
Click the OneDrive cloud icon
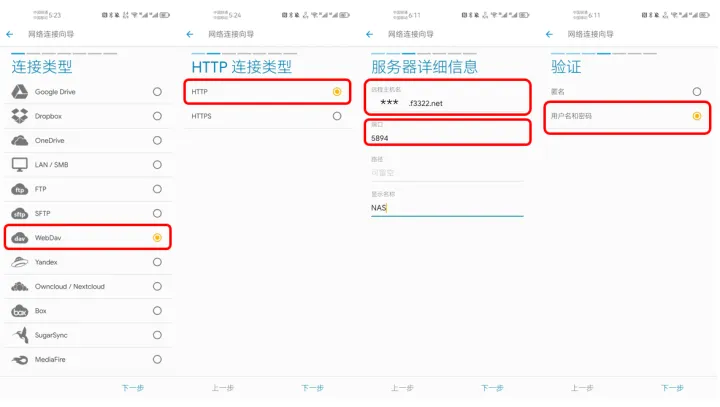19,140
